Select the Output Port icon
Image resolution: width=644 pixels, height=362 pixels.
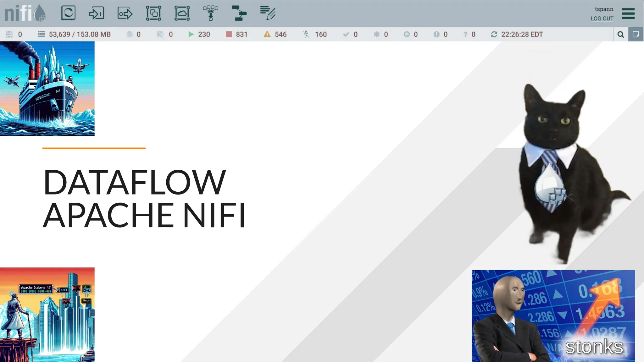[125, 14]
